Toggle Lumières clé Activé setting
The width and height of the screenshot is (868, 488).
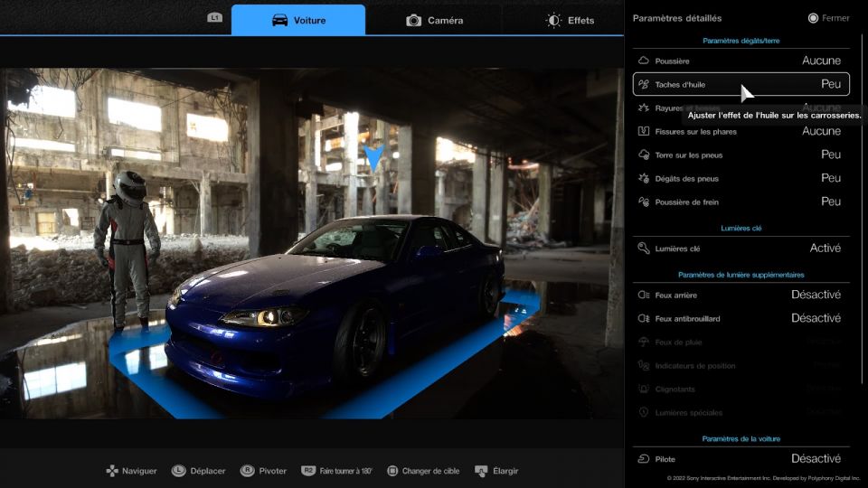(x=825, y=248)
